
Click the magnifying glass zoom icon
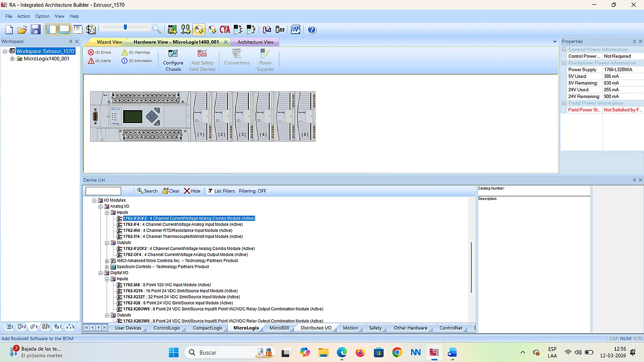click(x=157, y=29)
